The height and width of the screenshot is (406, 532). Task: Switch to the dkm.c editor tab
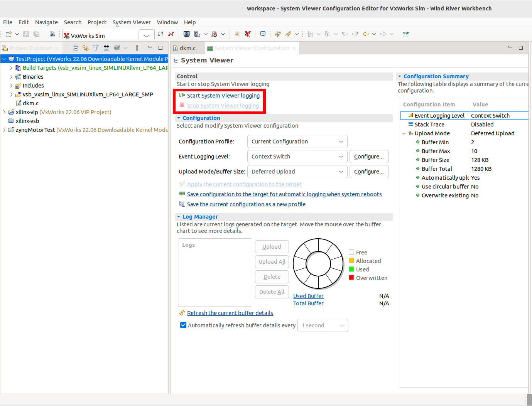pyautogui.click(x=187, y=48)
